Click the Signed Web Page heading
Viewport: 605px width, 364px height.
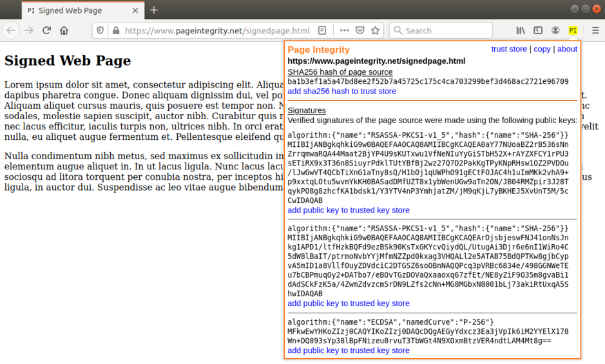point(68,61)
